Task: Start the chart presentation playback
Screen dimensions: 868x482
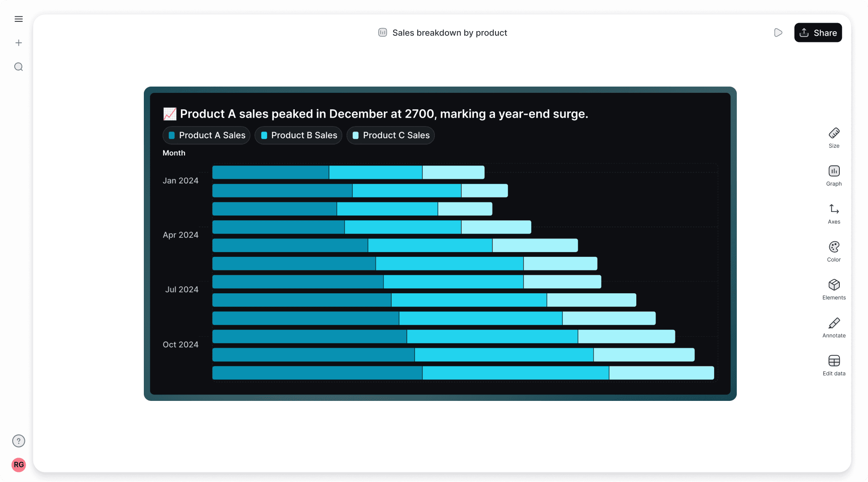Action: point(778,32)
